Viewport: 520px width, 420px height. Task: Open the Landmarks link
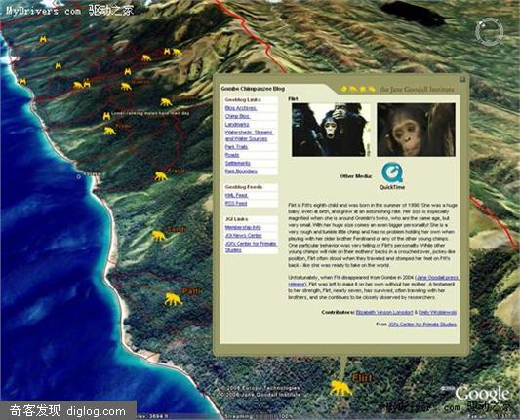237,124
